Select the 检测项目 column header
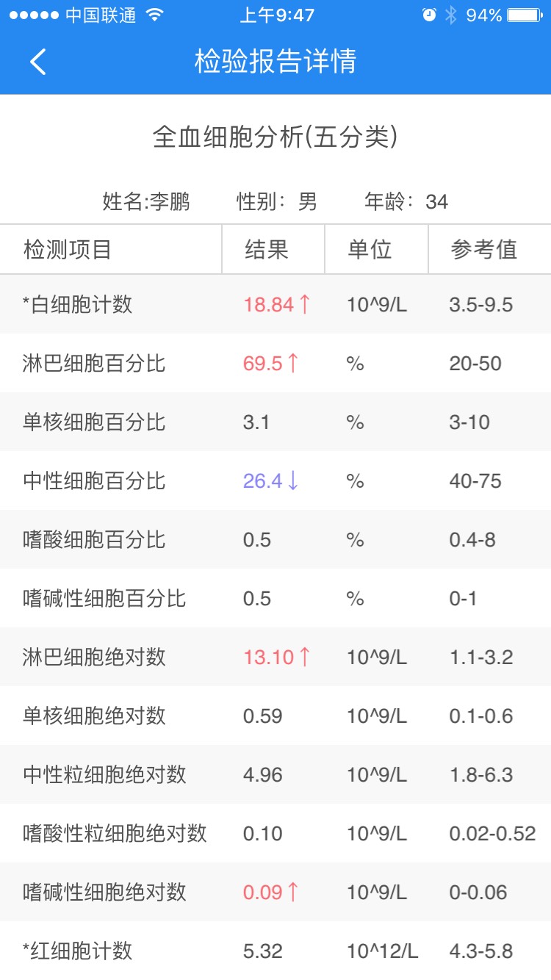 pos(68,249)
